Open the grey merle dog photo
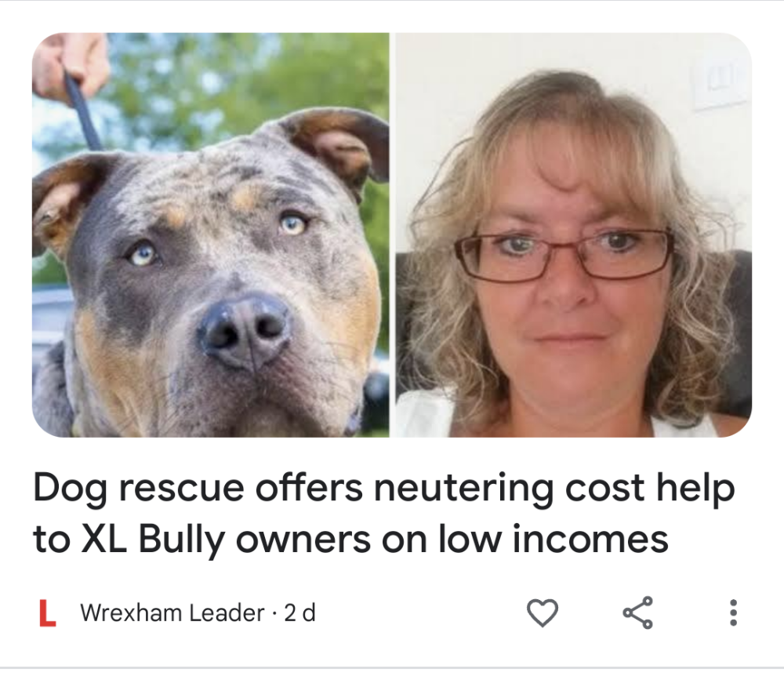 click(210, 234)
